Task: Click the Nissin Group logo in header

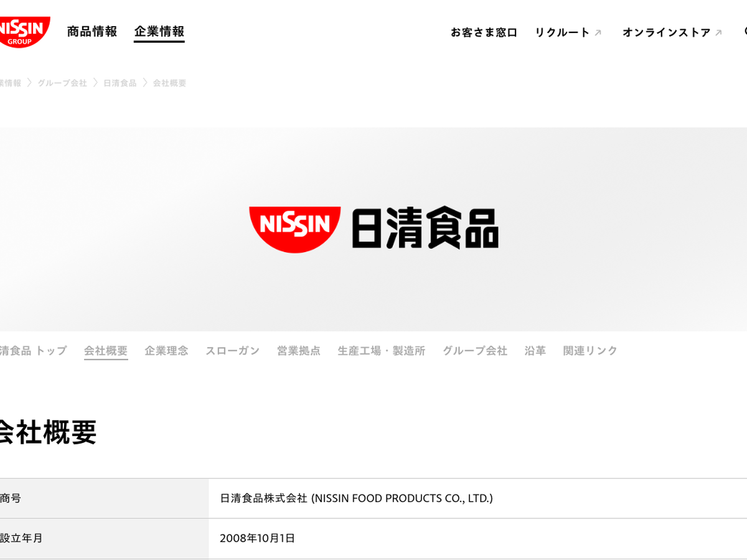Action: (24, 31)
